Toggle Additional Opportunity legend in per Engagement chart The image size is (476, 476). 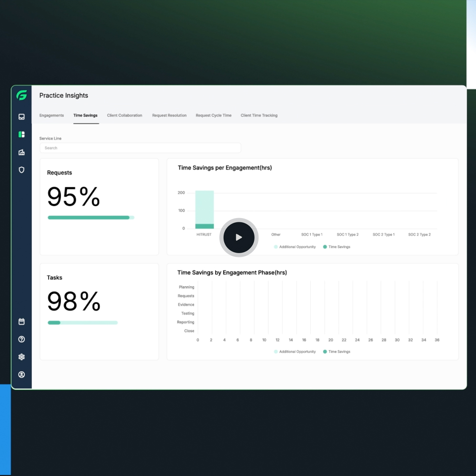(295, 247)
